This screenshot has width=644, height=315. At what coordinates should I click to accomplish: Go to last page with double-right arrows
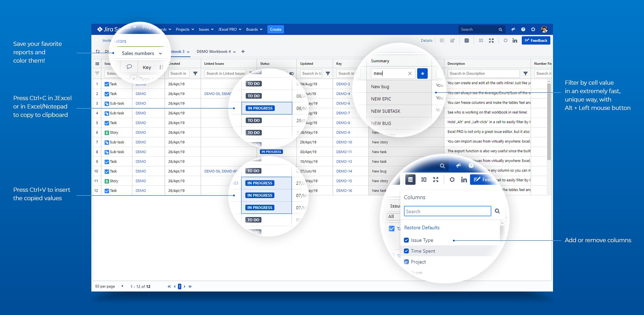tap(190, 286)
